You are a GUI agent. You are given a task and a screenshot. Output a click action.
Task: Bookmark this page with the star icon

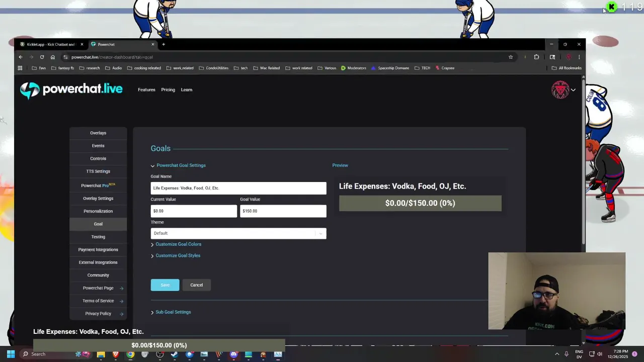click(x=511, y=57)
